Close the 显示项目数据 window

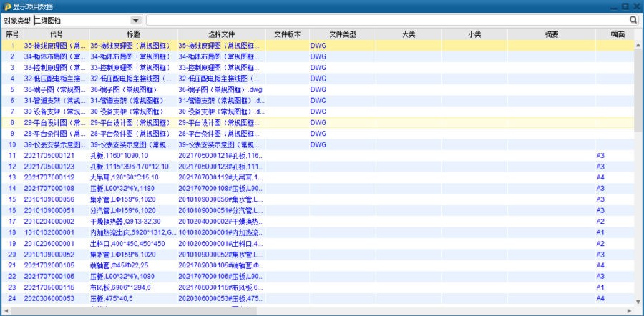pos(636,6)
